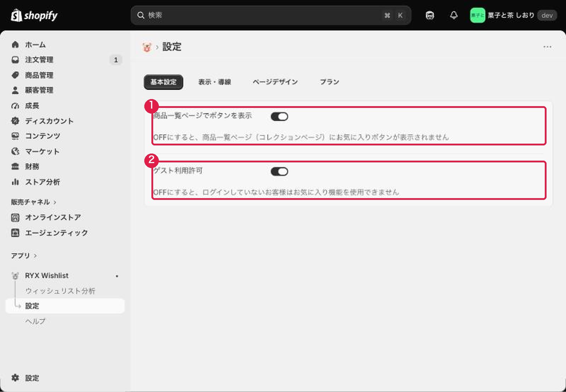
Task: Toggle 商品一覧ページでボタンを表示 switch
Action: [279, 116]
